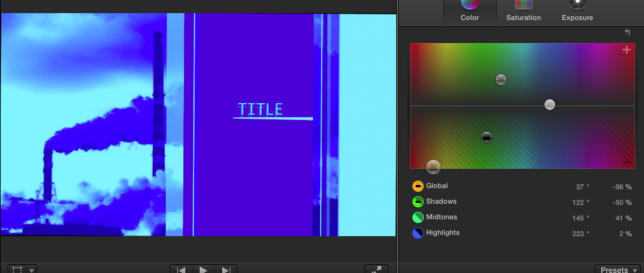The height and width of the screenshot is (273, 644).
Task: Toggle fullscreen viewer button
Action: pos(376,269)
